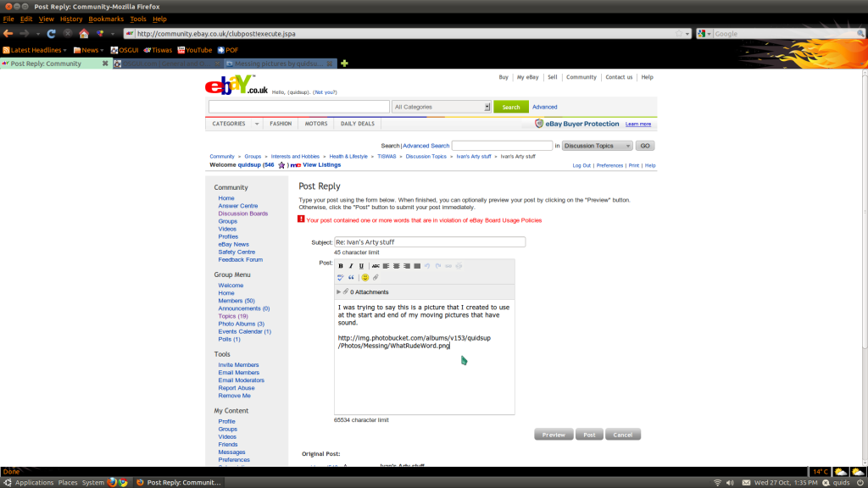Open the Edit menu
The image size is (868, 488).
click(x=26, y=19)
